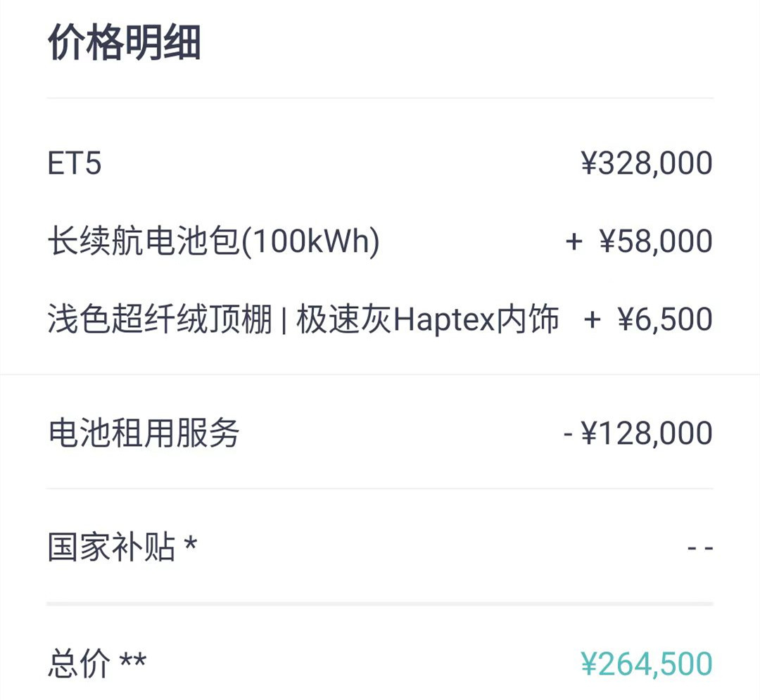Click the minus sign before ¥128,000
760x700 pixels.
coord(568,434)
